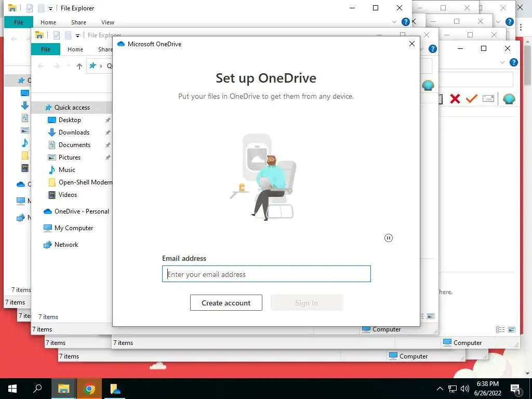Screen dimensions: 532x399
Task: Click OneDrive cloud icon in dialog title bar
Action: click(121, 44)
